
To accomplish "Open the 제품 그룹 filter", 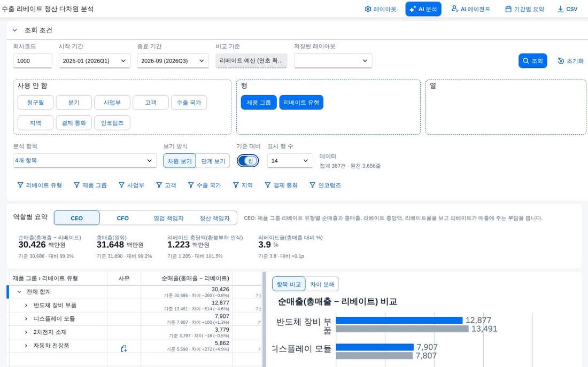I will (90, 185).
